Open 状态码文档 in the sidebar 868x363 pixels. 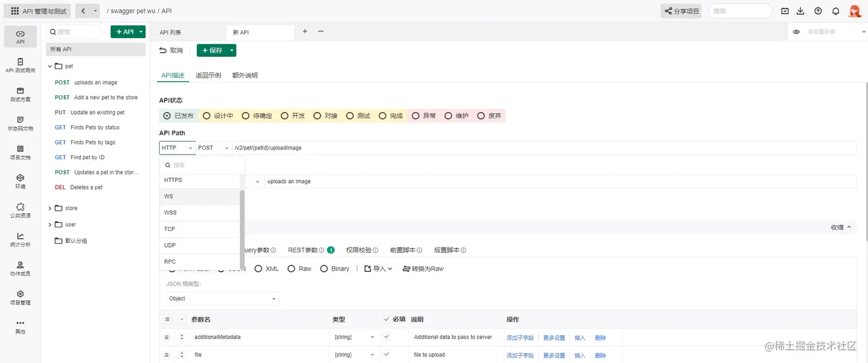pos(20,123)
